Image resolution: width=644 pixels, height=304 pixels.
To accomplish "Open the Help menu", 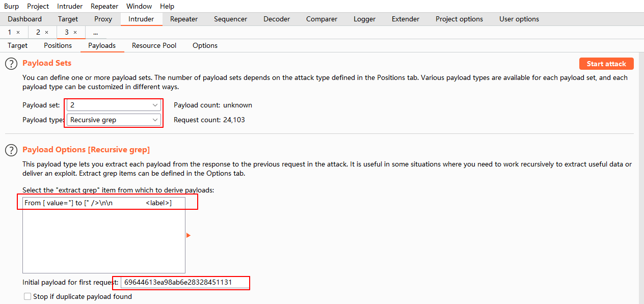I will [167, 6].
